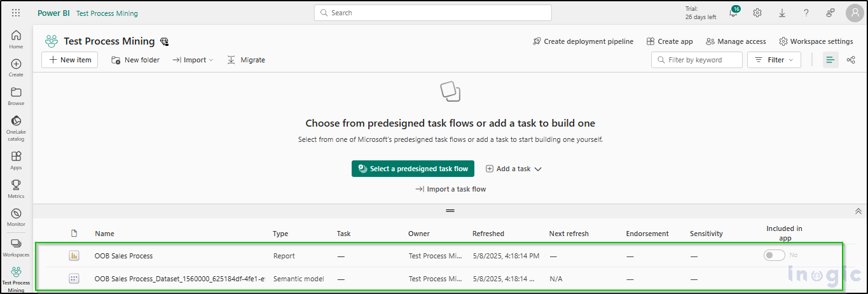The width and height of the screenshot is (868, 294).
Task: Go to Home in left sidebar
Action: [16, 39]
